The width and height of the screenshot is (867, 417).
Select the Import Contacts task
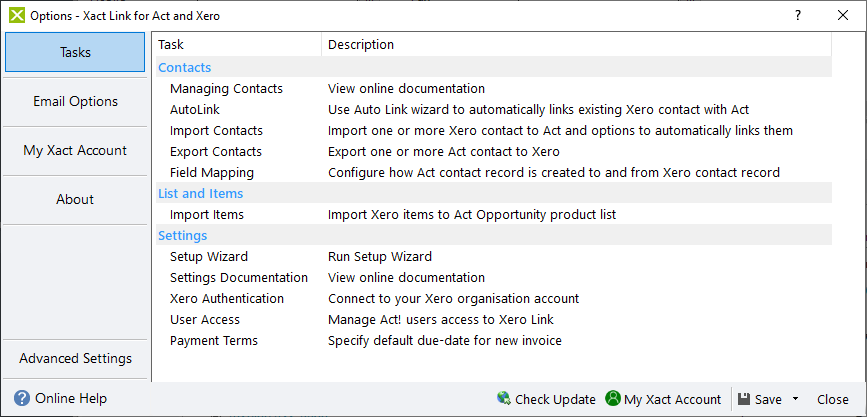[216, 131]
